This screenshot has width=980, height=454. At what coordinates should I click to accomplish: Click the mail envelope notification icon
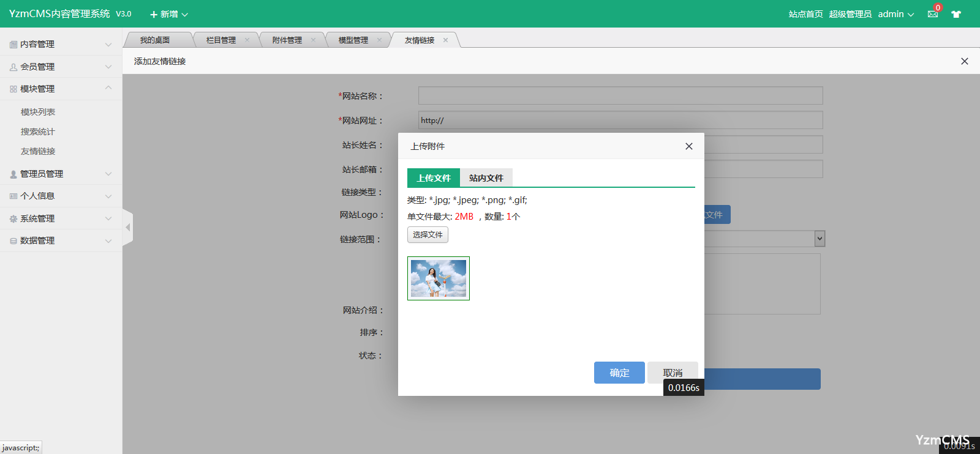tap(932, 14)
